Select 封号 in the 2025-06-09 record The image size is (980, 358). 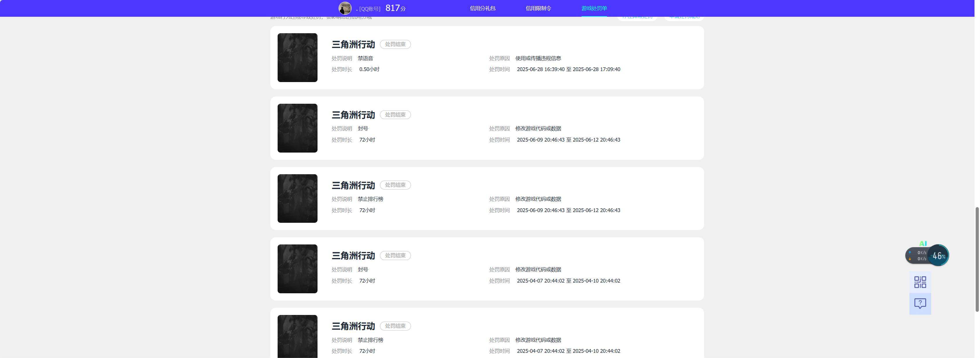(363, 129)
